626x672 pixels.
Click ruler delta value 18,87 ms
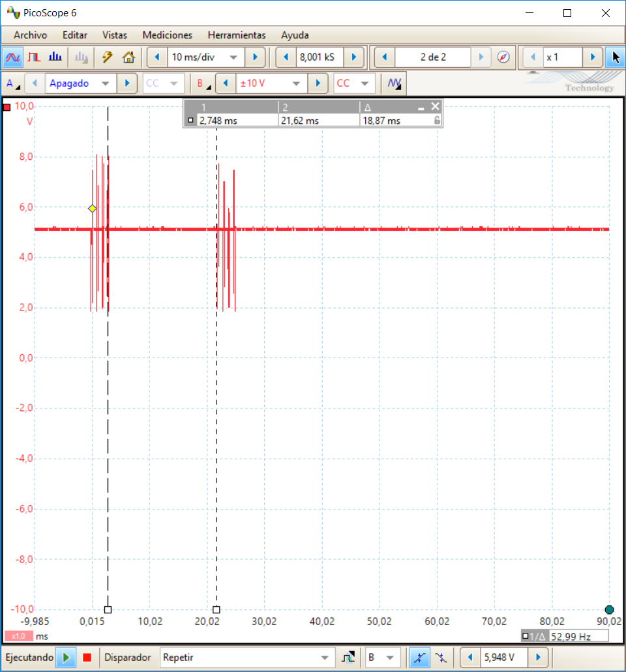[x=381, y=121]
